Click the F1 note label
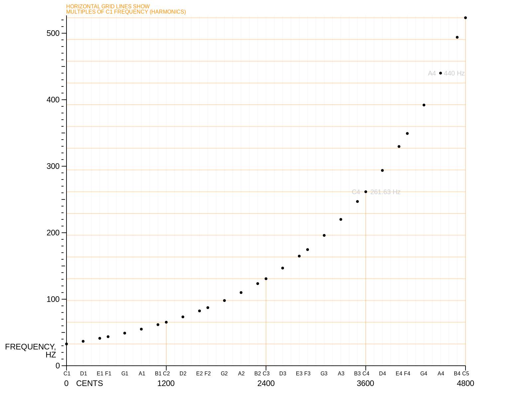Image resolution: width=532 pixels, height=399 pixels. (x=108, y=373)
